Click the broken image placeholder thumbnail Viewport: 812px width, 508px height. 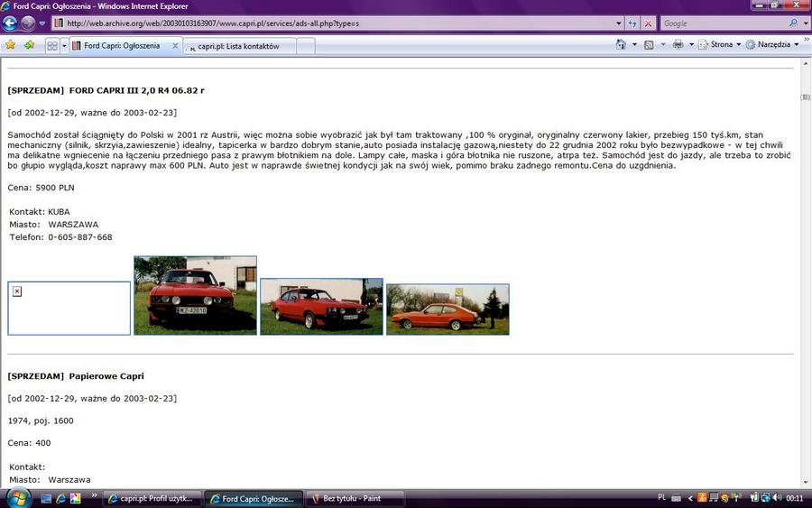pyautogui.click(x=69, y=308)
